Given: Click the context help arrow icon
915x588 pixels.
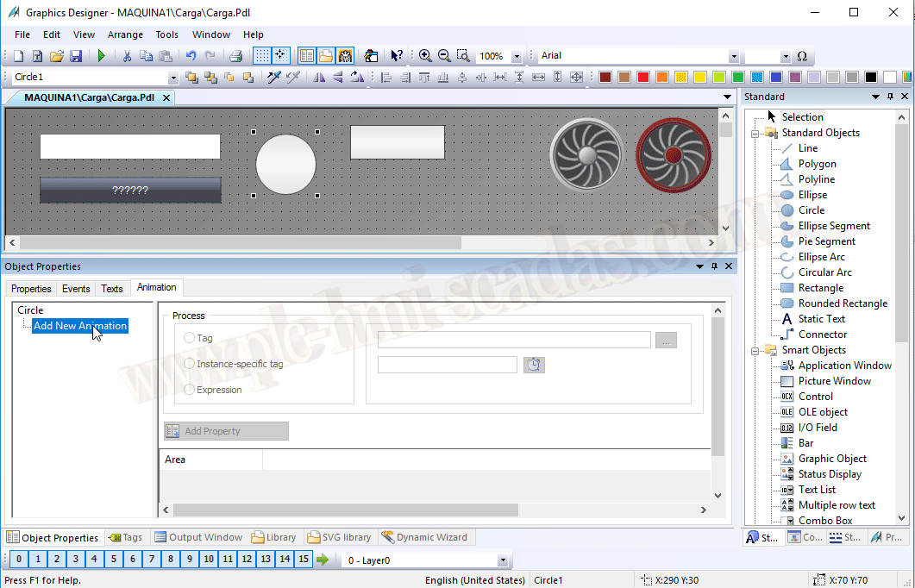Looking at the screenshot, I should point(396,56).
